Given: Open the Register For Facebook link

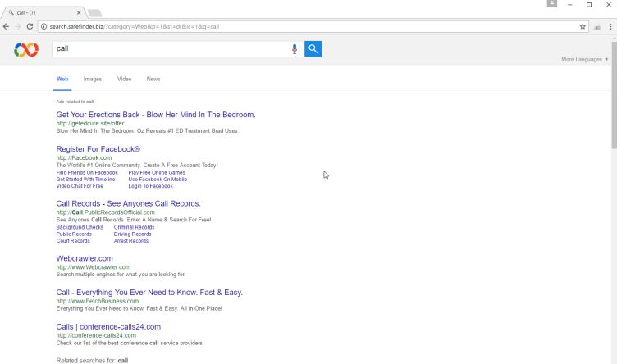Looking at the screenshot, I should pyautogui.click(x=98, y=149).
